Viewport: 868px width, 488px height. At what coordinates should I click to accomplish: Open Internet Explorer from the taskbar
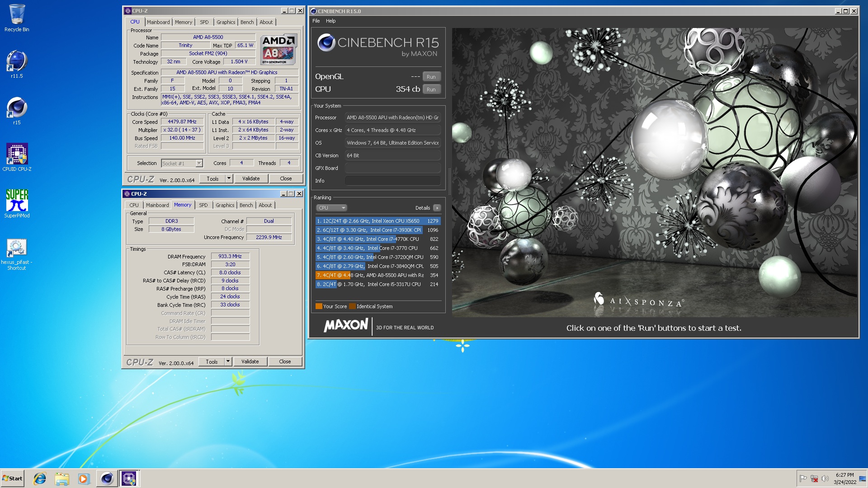40,479
